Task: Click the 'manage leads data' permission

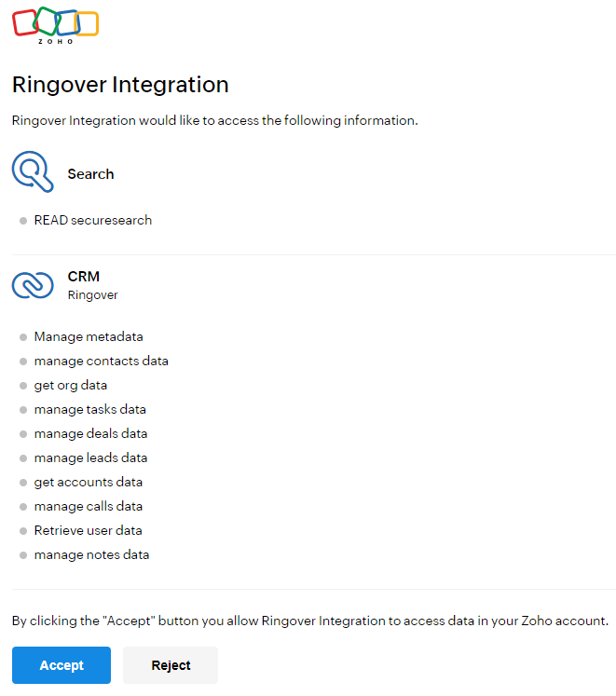Action: pos(90,458)
